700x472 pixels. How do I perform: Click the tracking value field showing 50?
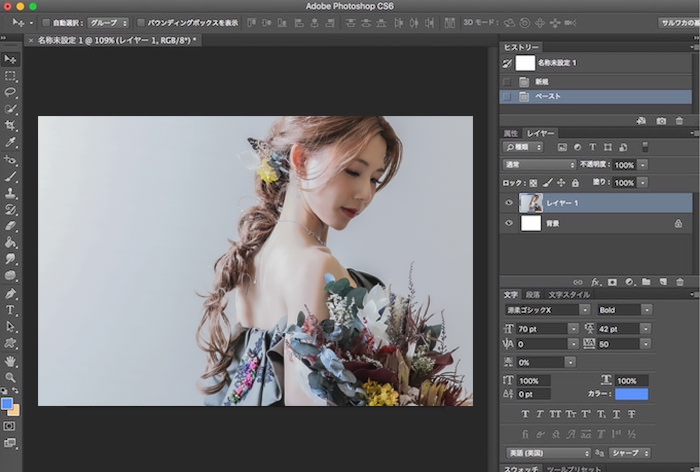(x=618, y=344)
